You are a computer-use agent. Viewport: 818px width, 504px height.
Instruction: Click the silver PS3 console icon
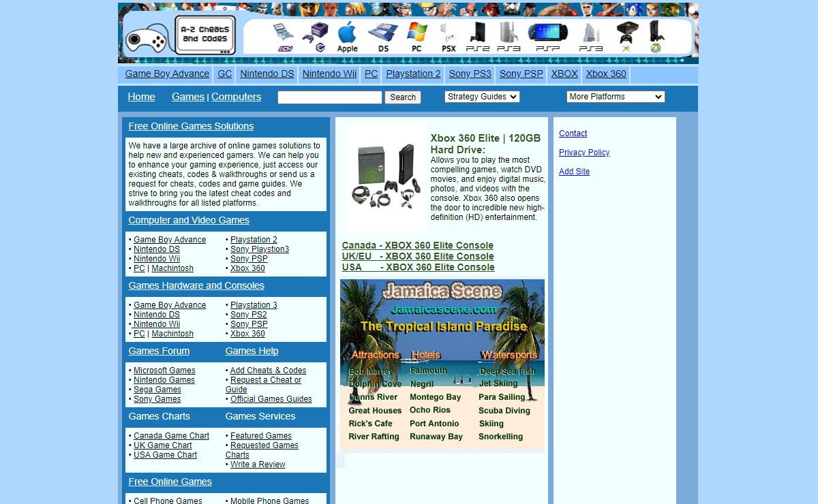coord(509,37)
